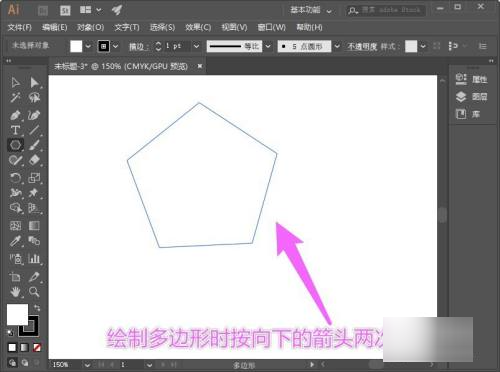Viewport: 500px width, 372px height.
Task: Open the arrange documents dropdown
Action: (x=99, y=10)
